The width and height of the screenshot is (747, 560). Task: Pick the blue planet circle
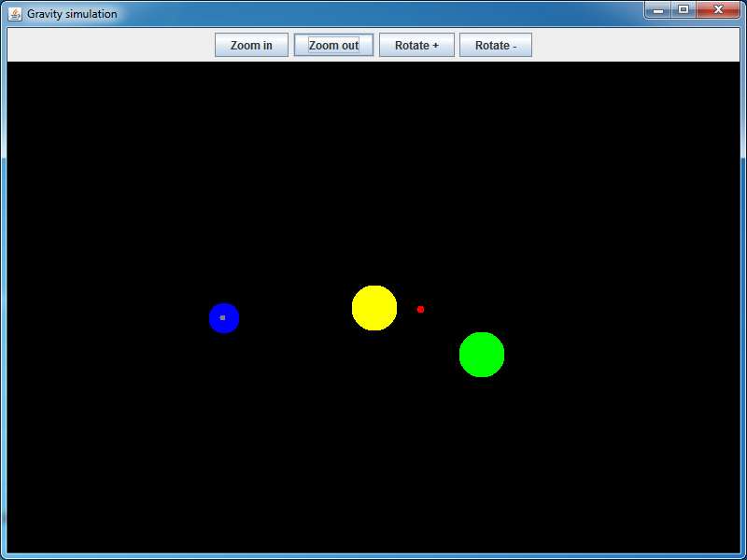[224, 318]
